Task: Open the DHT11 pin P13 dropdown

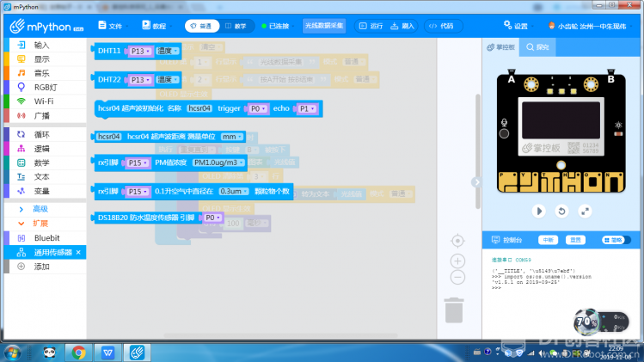Action: click(139, 51)
